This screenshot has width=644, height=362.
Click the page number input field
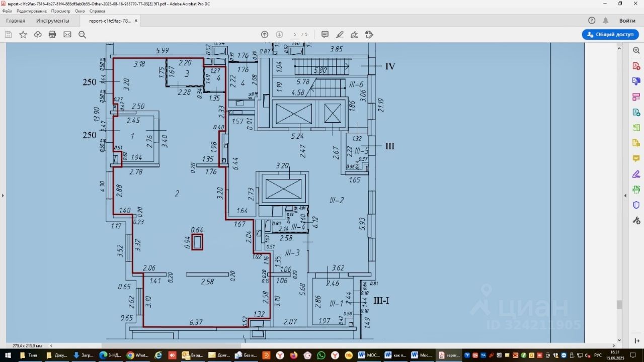coord(295,35)
